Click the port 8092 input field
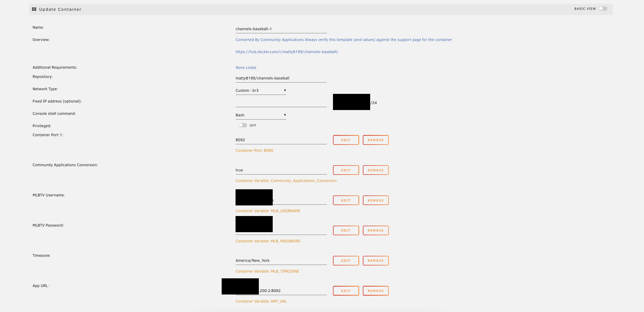The width and height of the screenshot is (644, 312). click(x=281, y=140)
